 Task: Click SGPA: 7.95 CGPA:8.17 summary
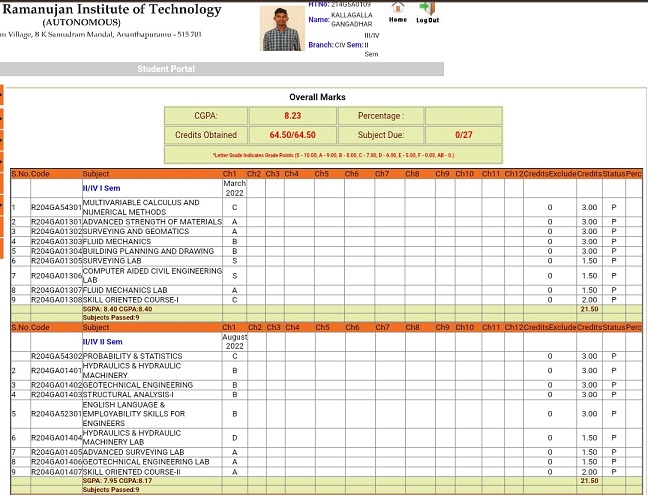click(117, 481)
